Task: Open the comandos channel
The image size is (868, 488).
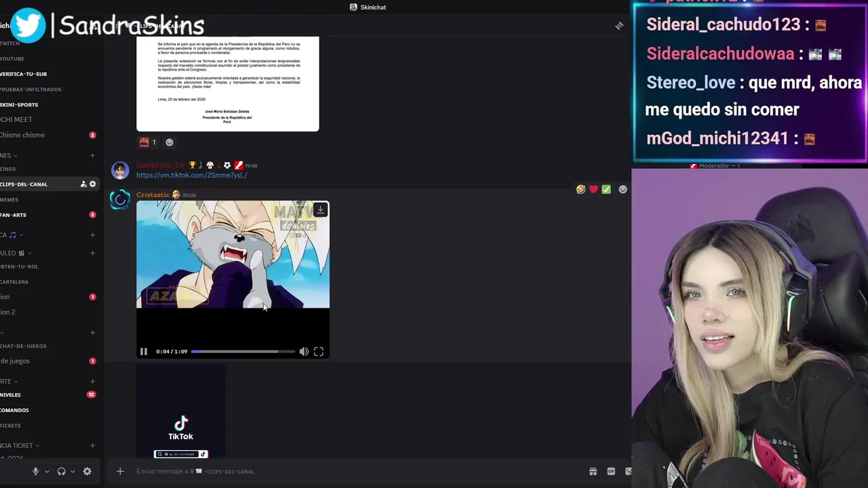Action: [14, 410]
